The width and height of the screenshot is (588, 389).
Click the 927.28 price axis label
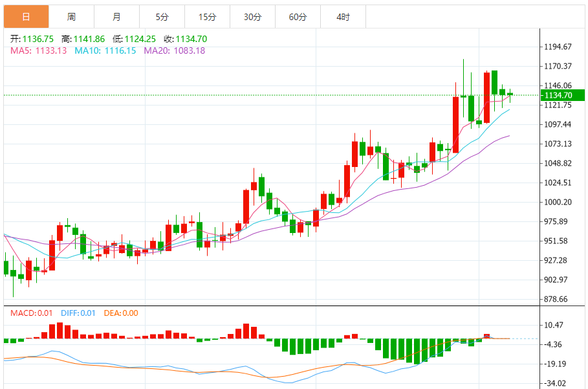(x=556, y=260)
